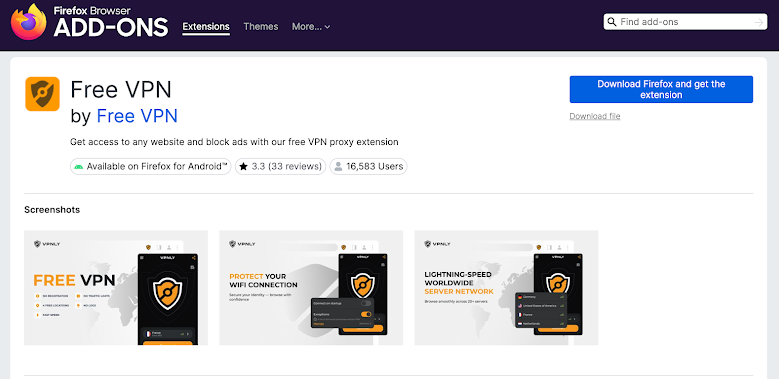The image size is (779, 379).
Task: Click the extension description text
Action: pyautogui.click(x=234, y=142)
